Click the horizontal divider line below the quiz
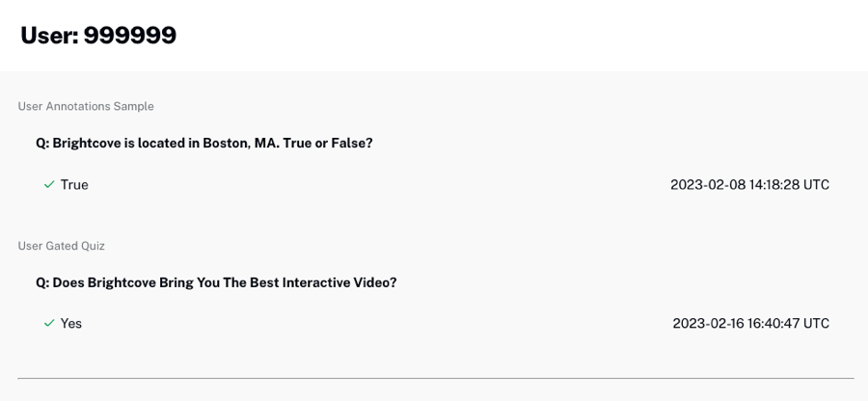This screenshot has height=401, width=868. [436, 378]
